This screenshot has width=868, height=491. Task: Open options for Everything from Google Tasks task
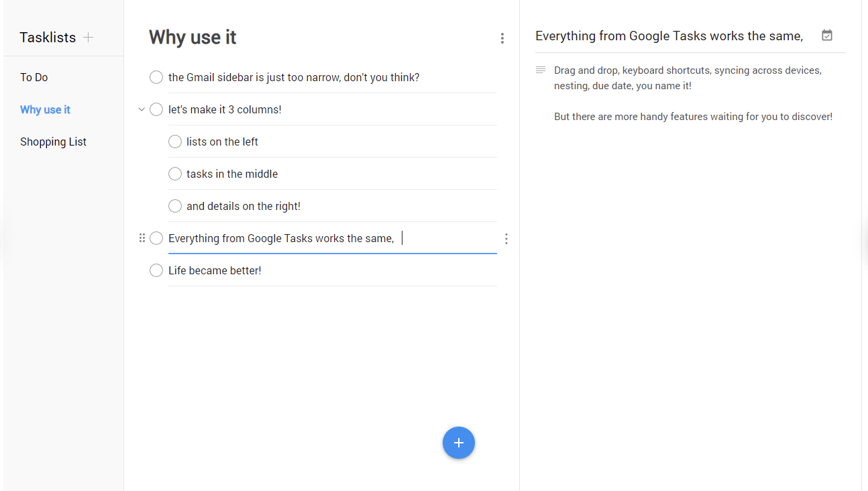tap(506, 239)
